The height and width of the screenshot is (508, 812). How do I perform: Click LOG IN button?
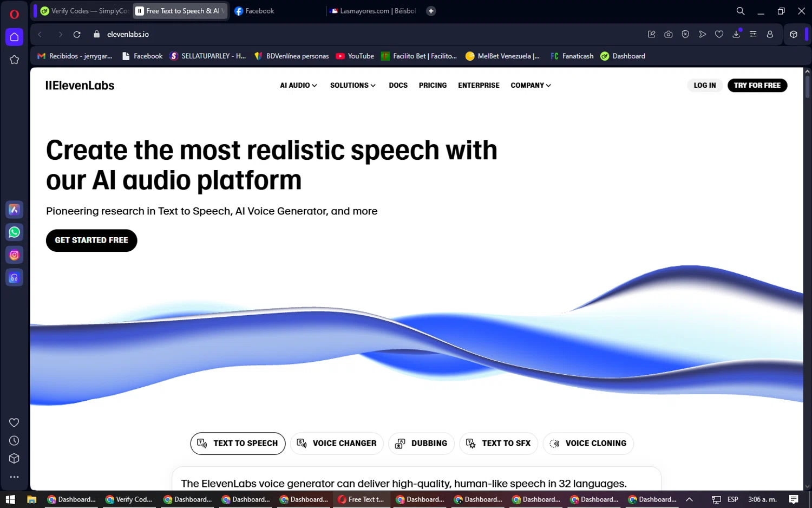pyautogui.click(x=705, y=86)
